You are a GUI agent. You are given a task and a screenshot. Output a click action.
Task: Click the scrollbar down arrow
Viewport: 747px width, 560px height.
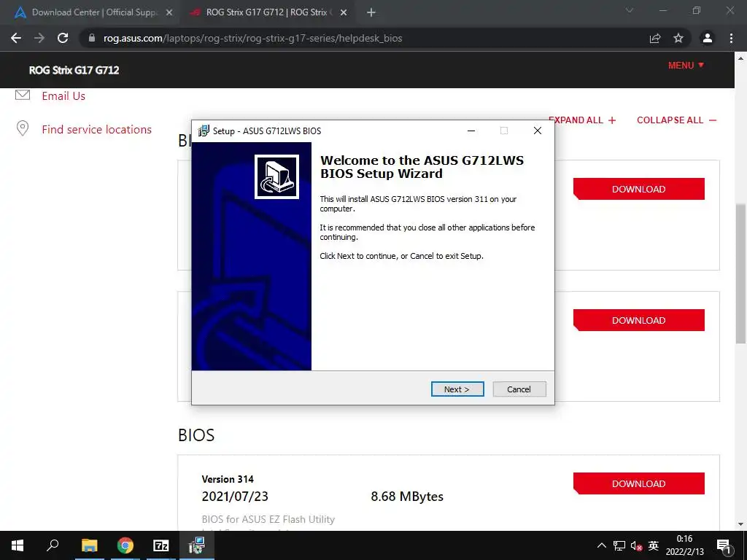740,524
